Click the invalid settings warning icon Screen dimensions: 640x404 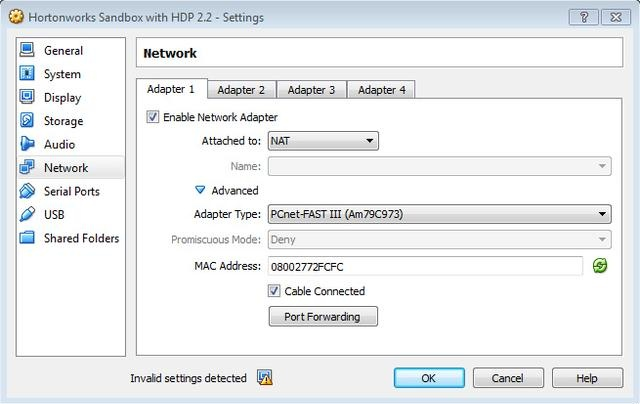point(265,378)
